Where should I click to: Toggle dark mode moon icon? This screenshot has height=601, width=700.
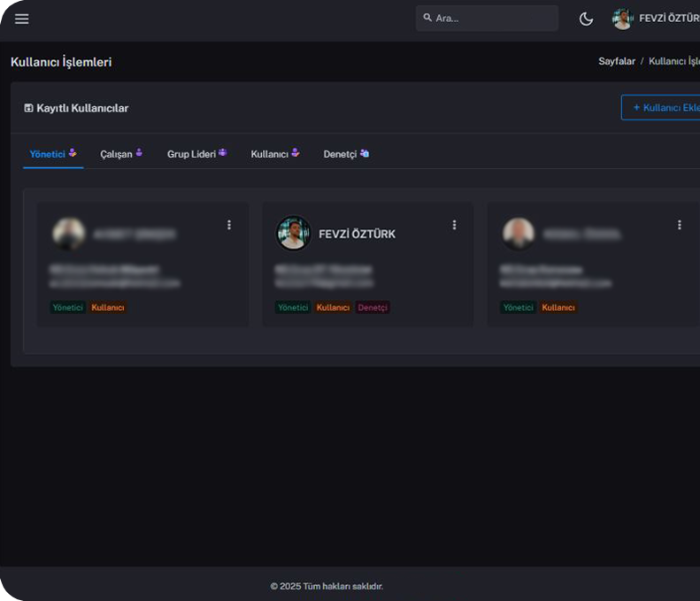tap(586, 19)
